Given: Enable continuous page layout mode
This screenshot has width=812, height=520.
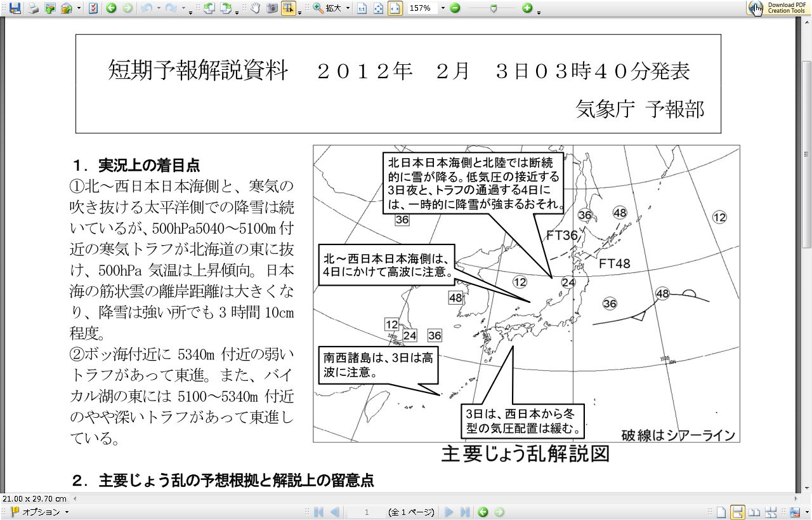Looking at the screenshot, I should coord(738,512).
